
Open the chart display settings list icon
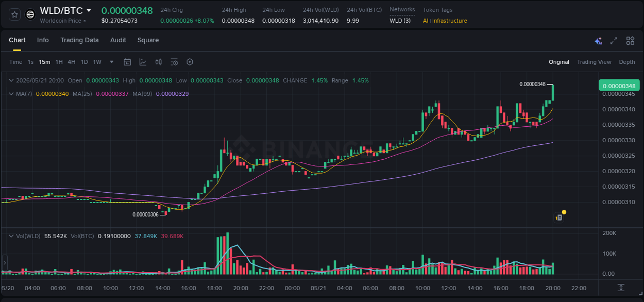174,62
